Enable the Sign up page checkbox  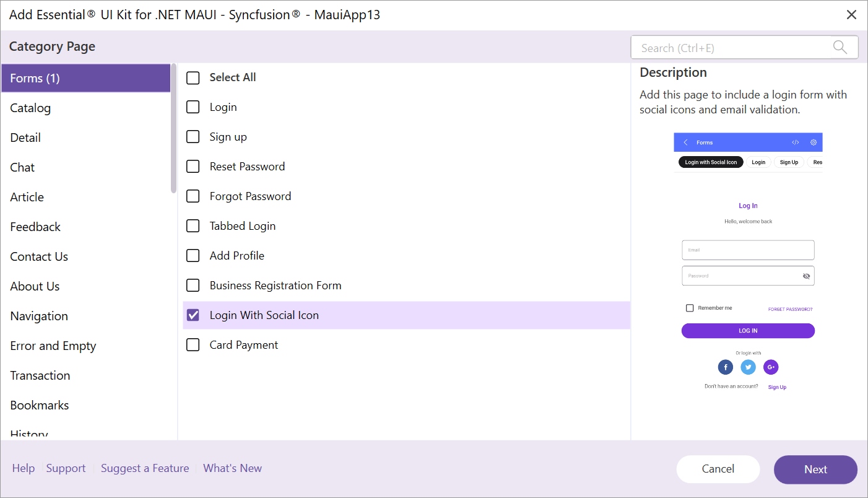click(x=193, y=137)
